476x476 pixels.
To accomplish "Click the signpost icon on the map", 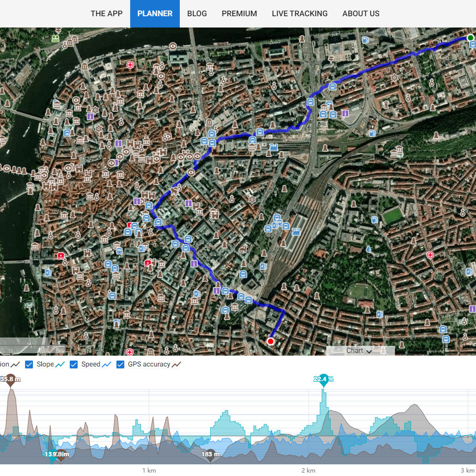I will point(331,59).
